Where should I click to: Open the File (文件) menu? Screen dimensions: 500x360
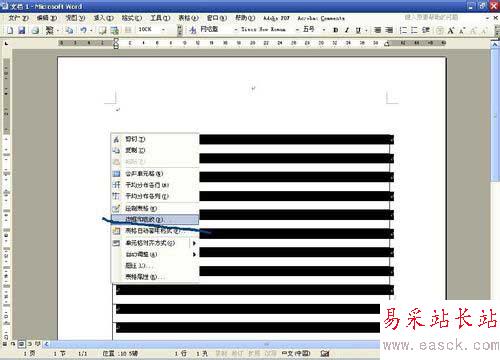pos(18,18)
